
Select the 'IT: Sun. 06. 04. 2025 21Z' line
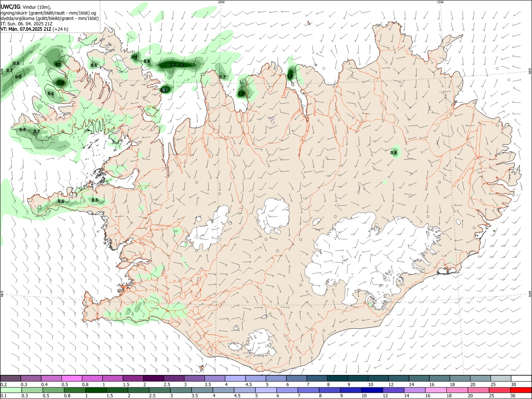[26, 24]
